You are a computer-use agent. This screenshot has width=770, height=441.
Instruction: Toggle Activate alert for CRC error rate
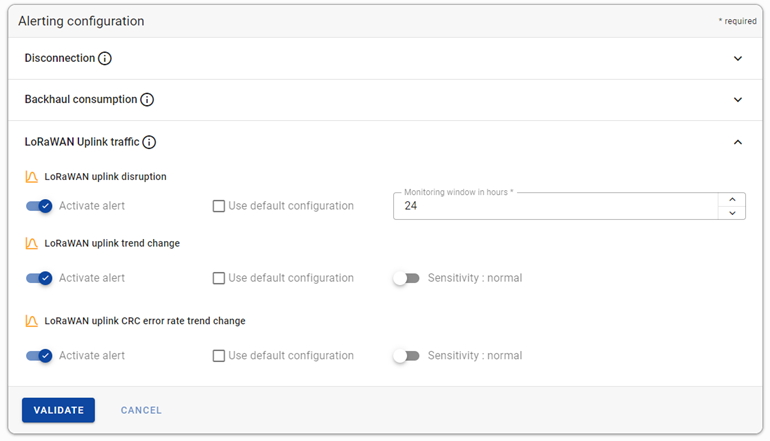pos(39,356)
